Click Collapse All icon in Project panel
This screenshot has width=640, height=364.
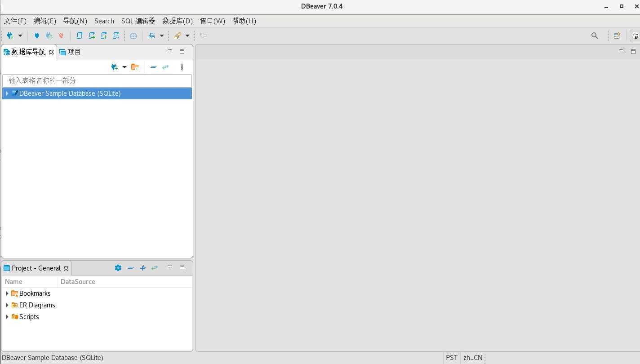coord(130,268)
